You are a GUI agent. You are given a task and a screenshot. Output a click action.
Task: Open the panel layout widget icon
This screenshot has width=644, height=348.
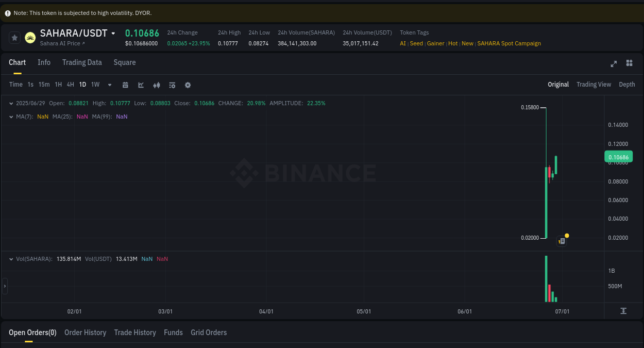pyautogui.click(x=629, y=63)
